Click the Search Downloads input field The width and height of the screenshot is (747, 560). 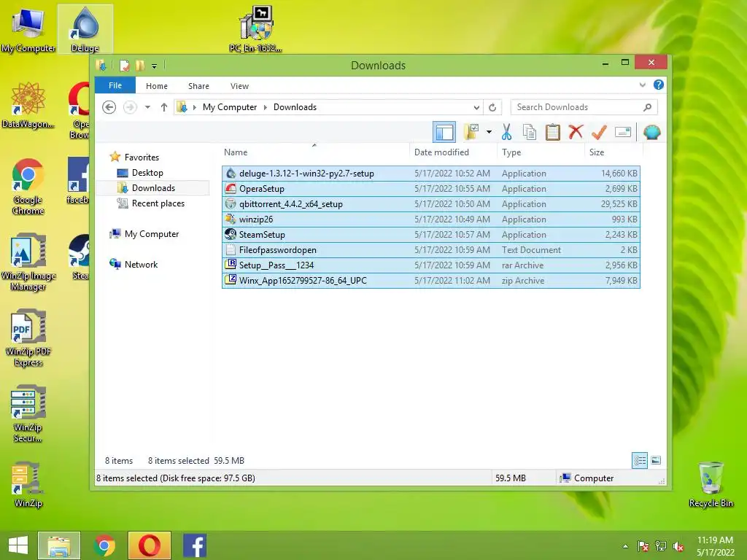576,107
